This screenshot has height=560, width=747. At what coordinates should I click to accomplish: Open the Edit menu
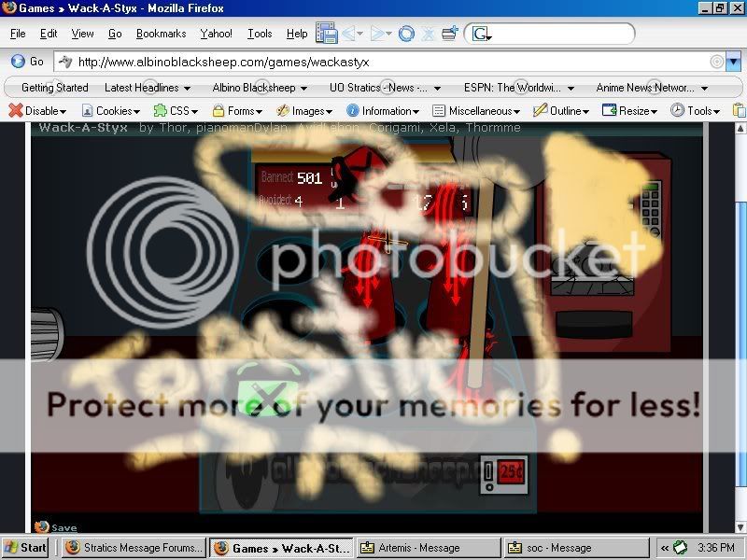[x=49, y=34]
